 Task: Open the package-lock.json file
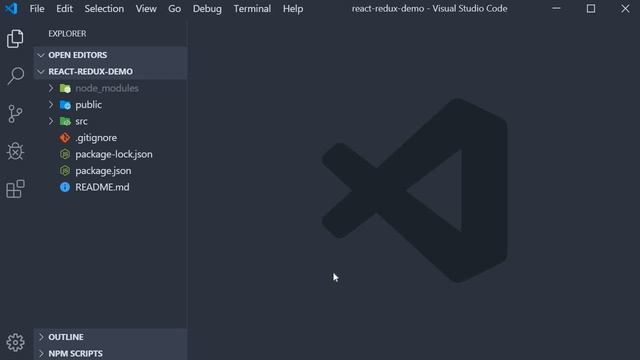[x=114, y=154]
